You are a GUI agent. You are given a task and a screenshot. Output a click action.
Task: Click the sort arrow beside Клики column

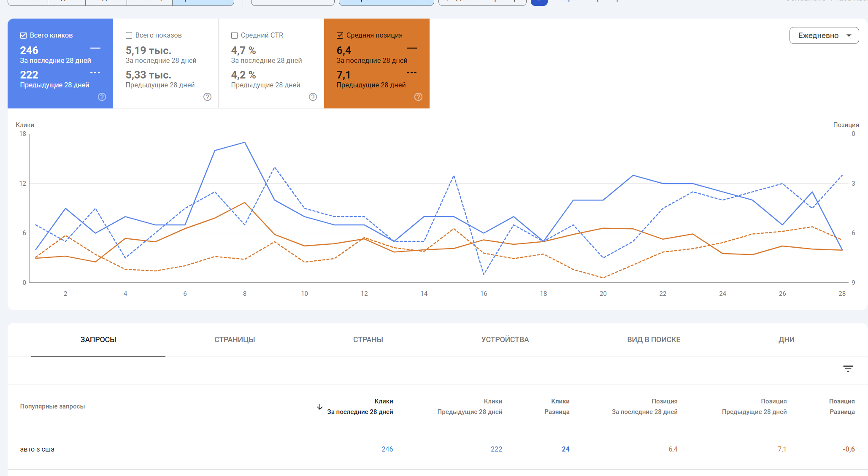319,407
